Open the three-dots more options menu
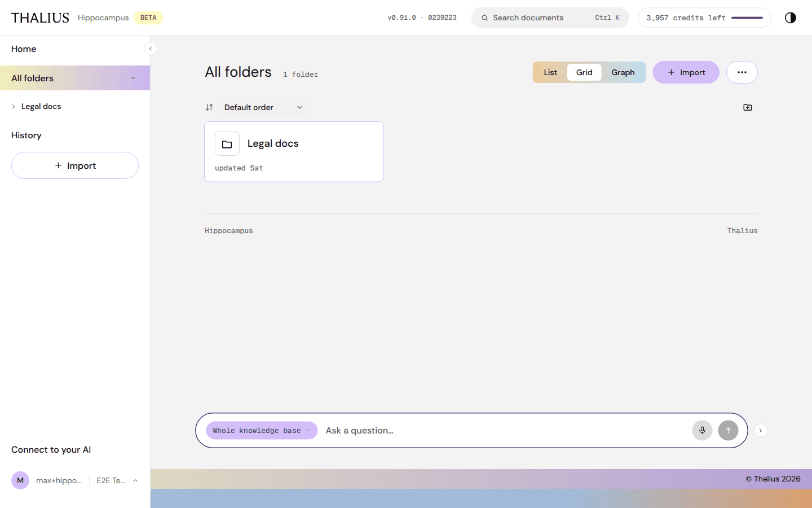 [742, 72]
